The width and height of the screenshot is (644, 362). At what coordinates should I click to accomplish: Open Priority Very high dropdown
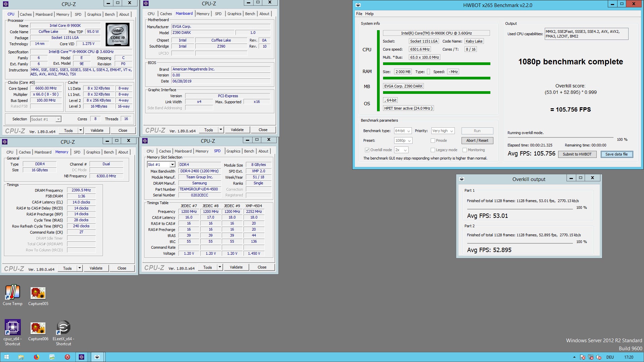pyautogui.click(x=443, y=131)
